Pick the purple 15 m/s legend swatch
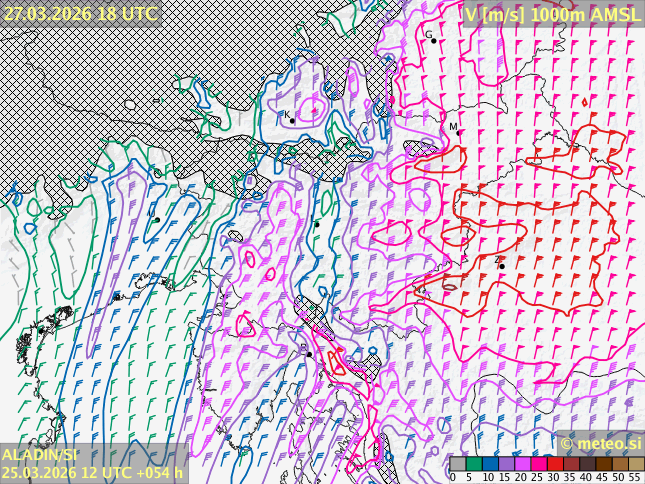Screen dimensions: 645x484 pos(506,463)
